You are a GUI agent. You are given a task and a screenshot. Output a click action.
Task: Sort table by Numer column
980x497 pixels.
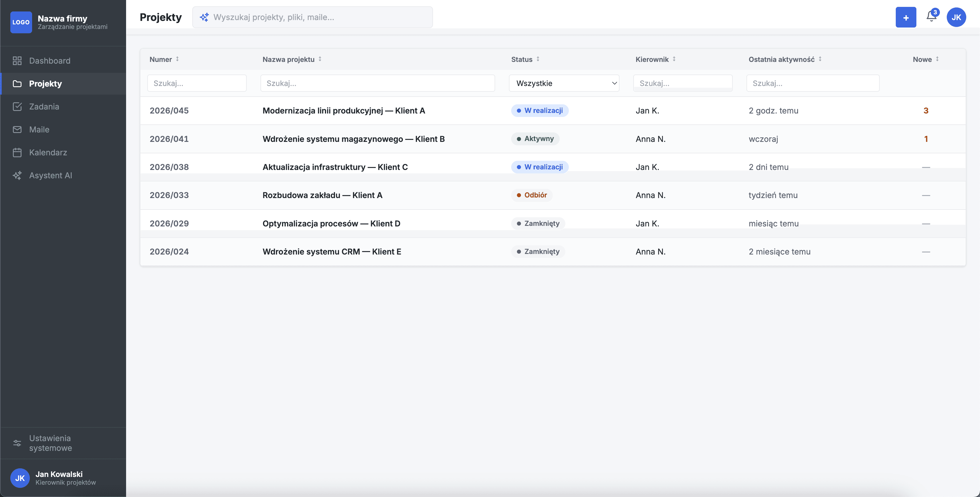[x=164, y=59]
